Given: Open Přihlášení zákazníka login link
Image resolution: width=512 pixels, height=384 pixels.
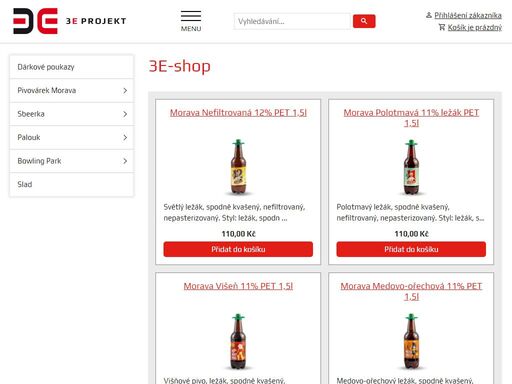Looking at the screenshot, I should [x=468, y=15].
